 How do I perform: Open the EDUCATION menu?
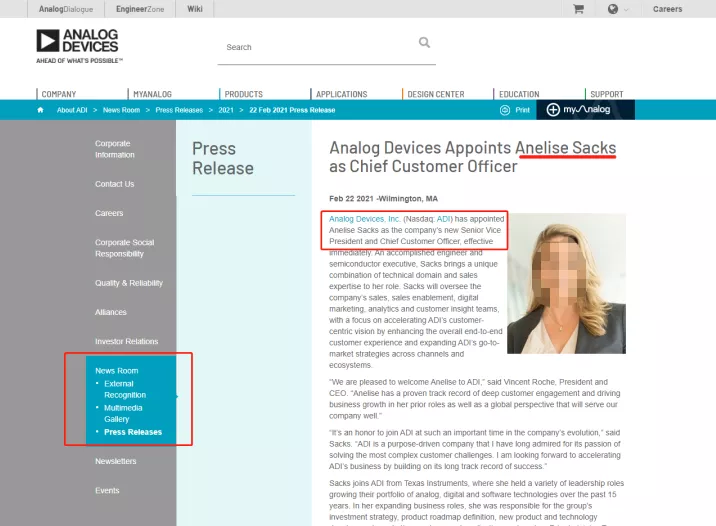tap(519, 94)
